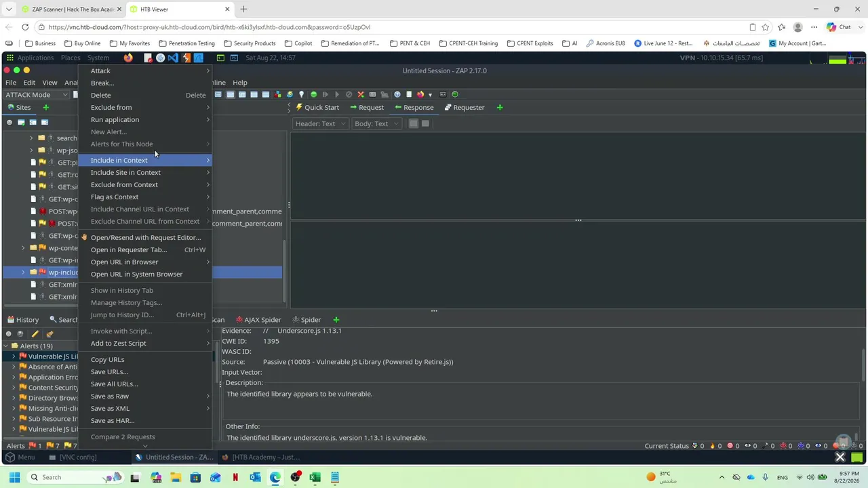The height and width of the screenshot is (488, 868).
Task: Open the ZAP toolbar help question-mark icon
Action: click(397, 94)
